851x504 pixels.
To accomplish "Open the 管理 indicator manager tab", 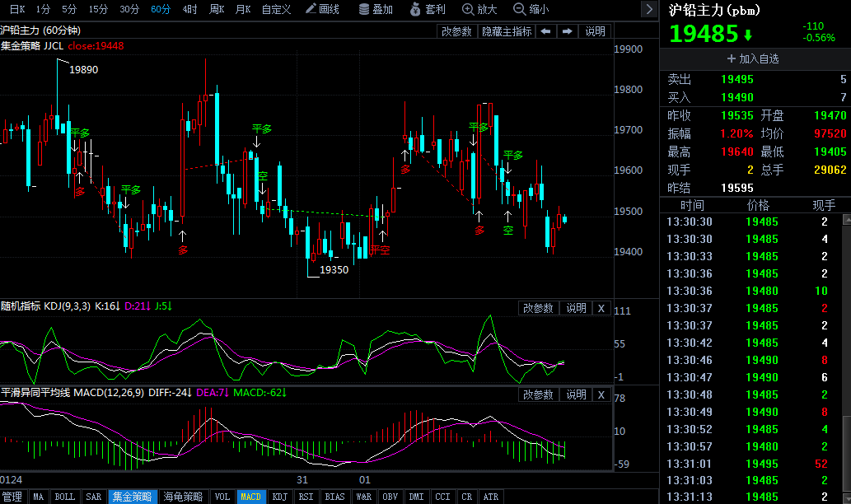I will tap(12, 497).
